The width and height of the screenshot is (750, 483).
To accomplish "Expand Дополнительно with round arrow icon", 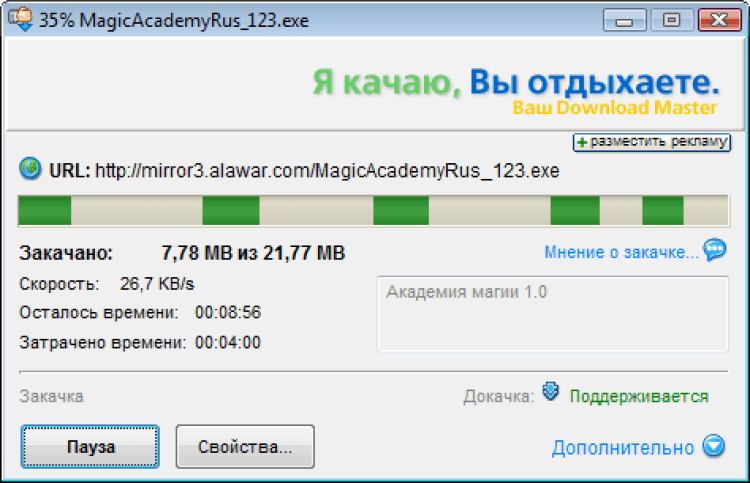I will pos(714,446).
